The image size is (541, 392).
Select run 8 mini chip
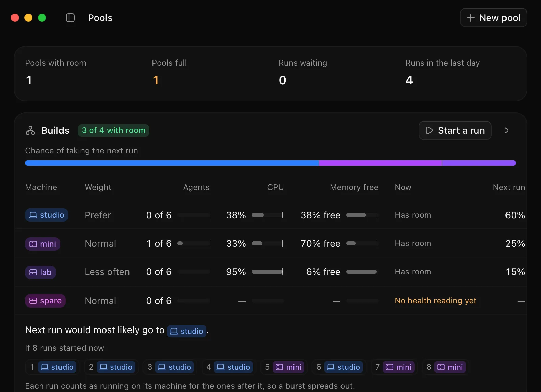[x=445, y=367]
